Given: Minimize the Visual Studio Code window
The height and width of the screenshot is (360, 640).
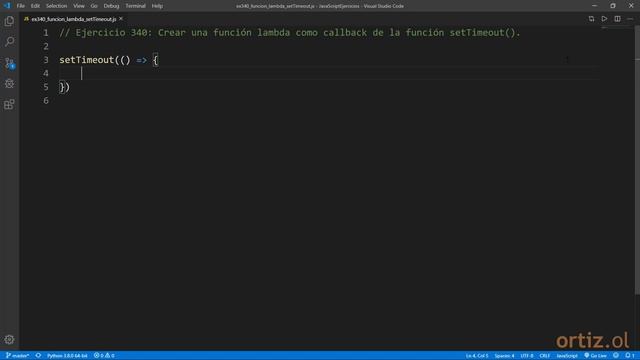Looking at the screenshot, I should [x=594, y=6].
